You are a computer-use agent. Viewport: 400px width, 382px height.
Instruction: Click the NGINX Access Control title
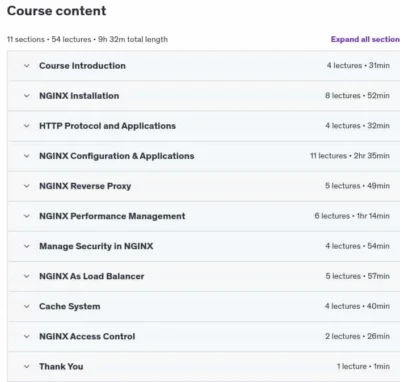pos(87,336)
